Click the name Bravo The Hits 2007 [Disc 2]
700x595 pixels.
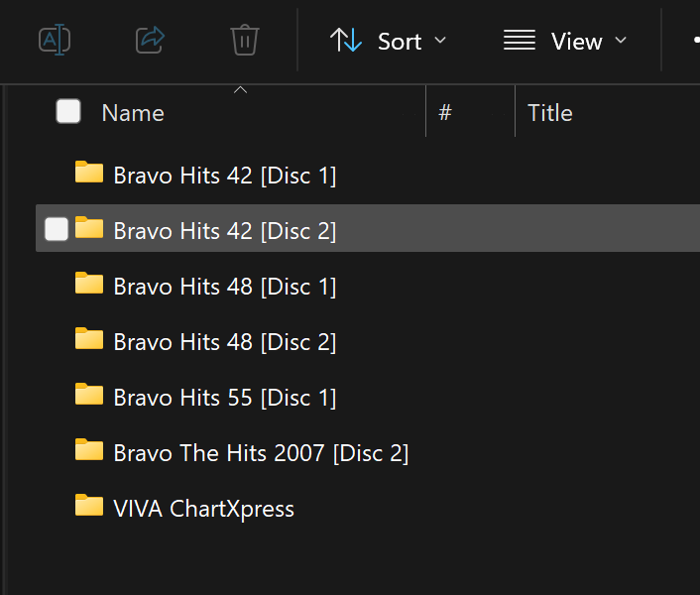[x=261, y=453]
